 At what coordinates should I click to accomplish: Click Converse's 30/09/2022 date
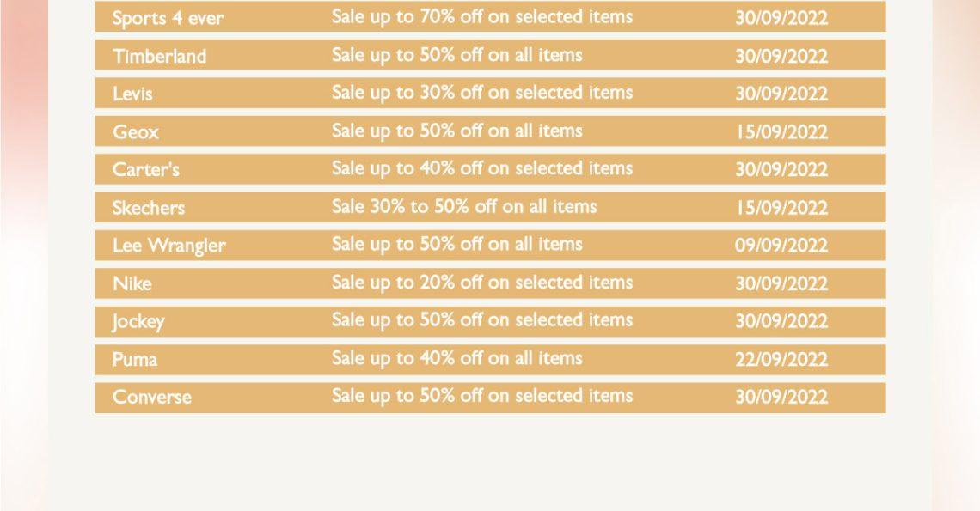[x=781, y=398]
